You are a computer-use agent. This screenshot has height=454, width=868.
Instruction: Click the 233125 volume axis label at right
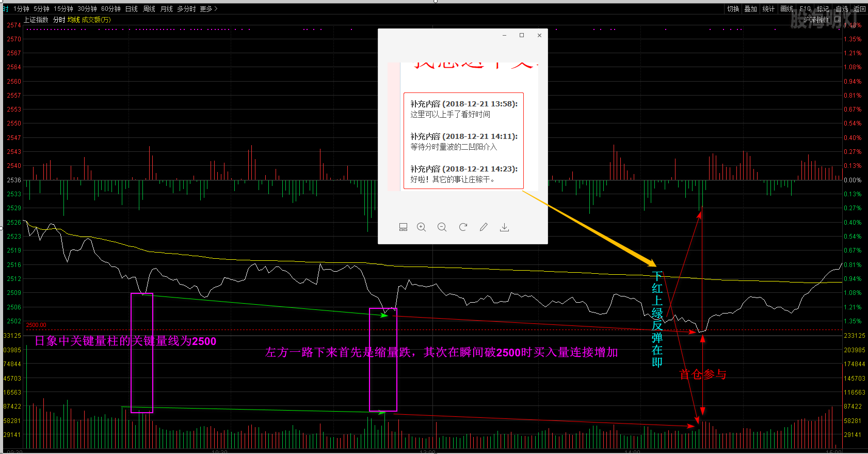coord(855,335)
